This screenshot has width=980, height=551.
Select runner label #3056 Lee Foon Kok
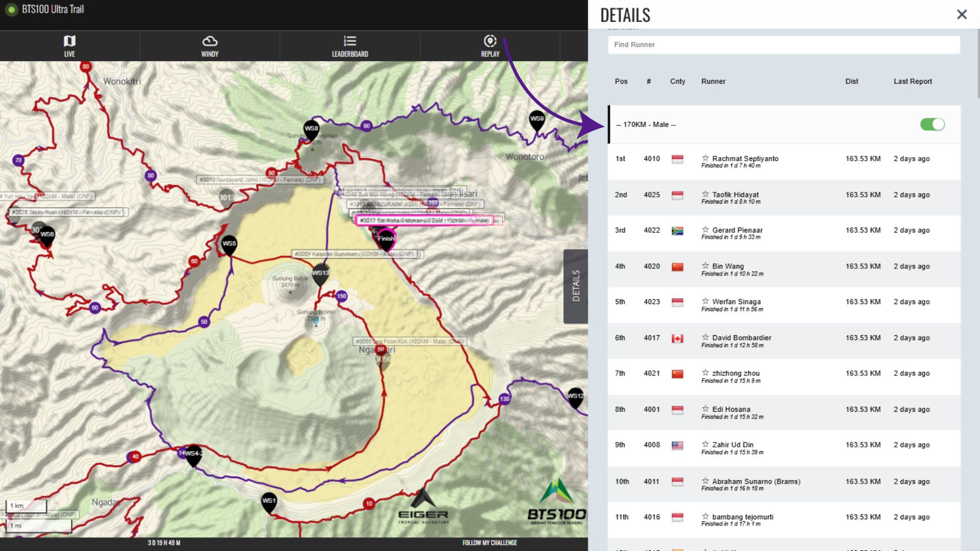point(409,341)
